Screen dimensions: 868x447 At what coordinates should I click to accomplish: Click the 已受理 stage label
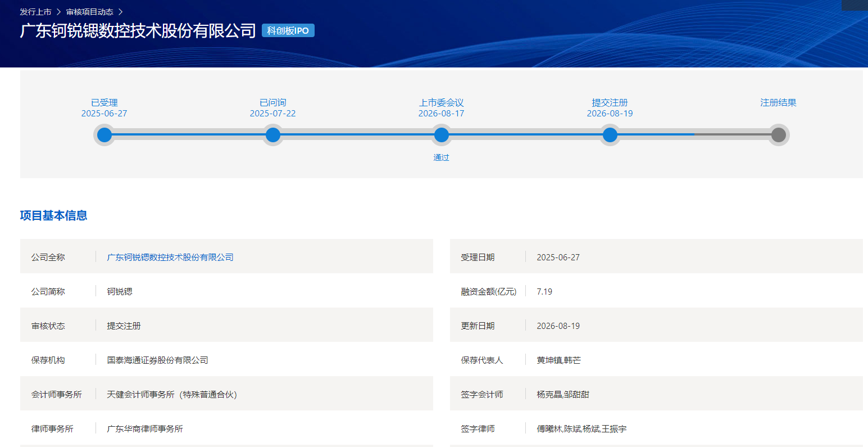[x=104, y=103]
